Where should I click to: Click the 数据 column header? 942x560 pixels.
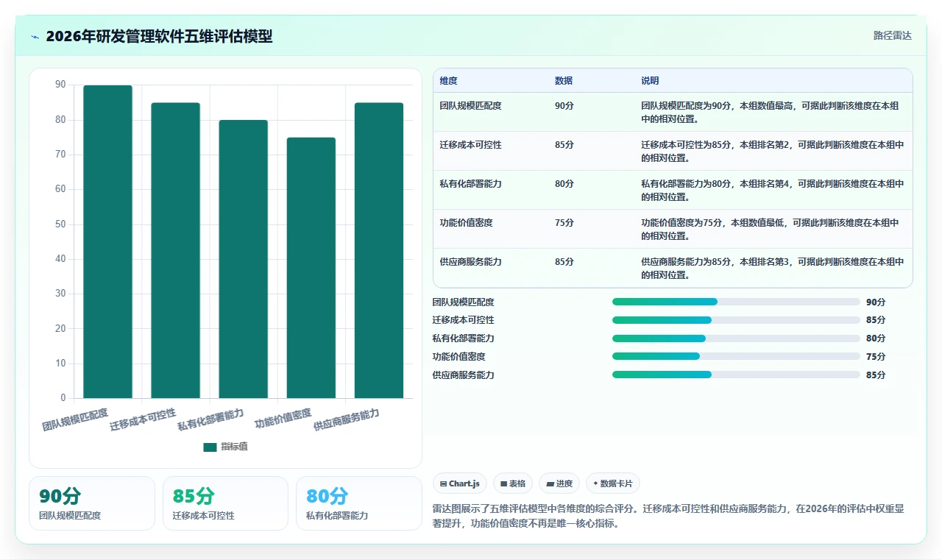point(564,81)
